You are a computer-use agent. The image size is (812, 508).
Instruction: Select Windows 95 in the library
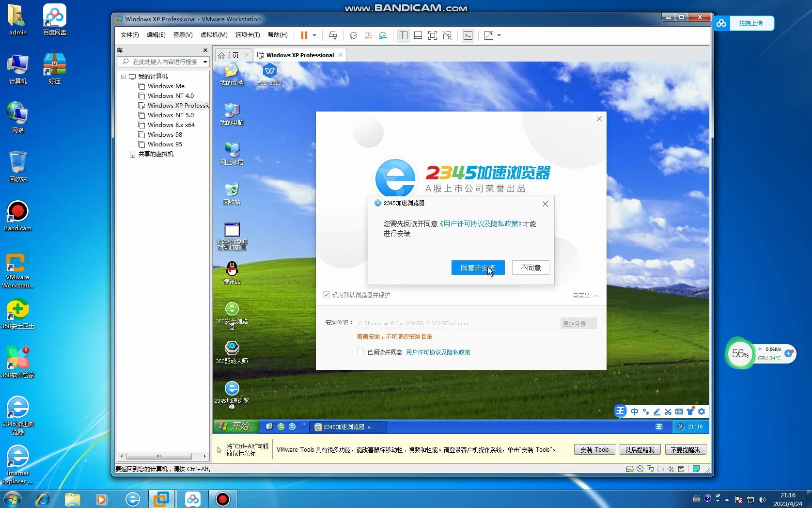[165, 144]
